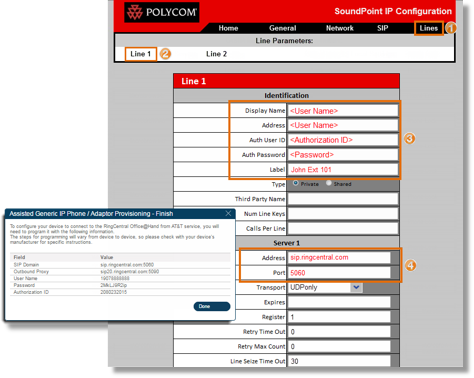Click the Authorization ID value 2080232015
The height and width of the screenshot is (378, 474).
click(x=113, y=292)
